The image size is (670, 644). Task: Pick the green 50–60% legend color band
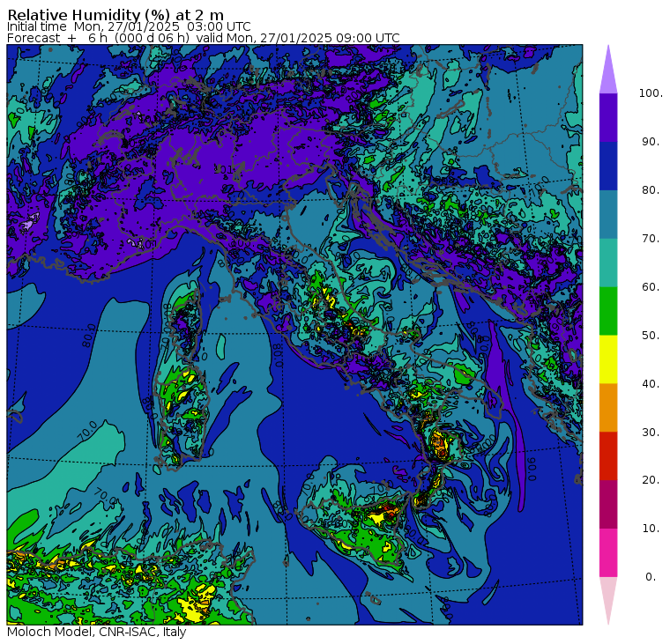[x=608, y=311]
